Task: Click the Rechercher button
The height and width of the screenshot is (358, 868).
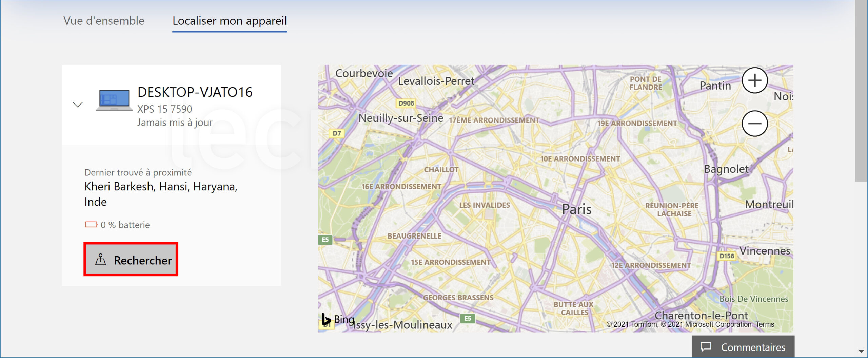Action: point(131,260)
